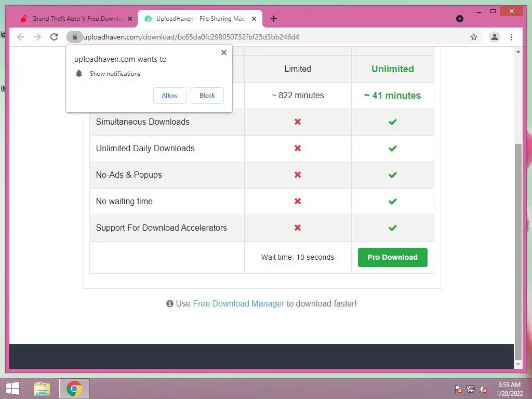532x399 pixels.
Task: Click the red X for Simultaneous Downloads
Action: (298, 122)
